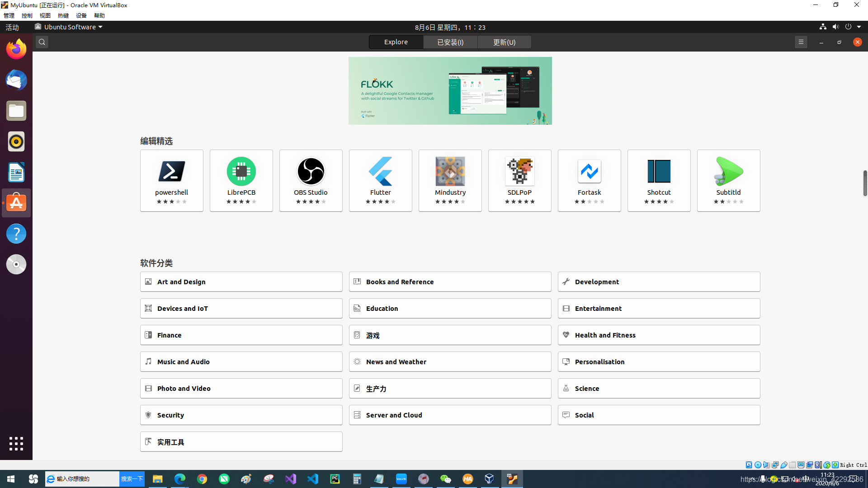Click the FLOKK promotional banner
The width and height of the screenshot is (868, 488).
tap(450, 90)
